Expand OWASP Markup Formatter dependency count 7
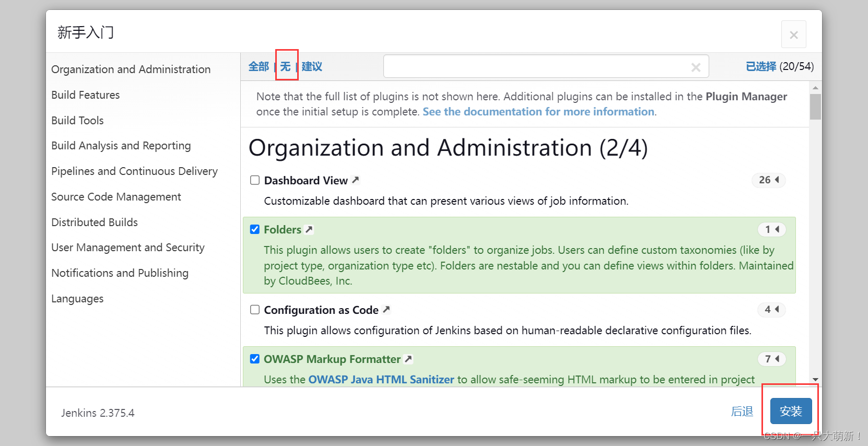Viewport: 868px width, 446px height. coord(772,359)
